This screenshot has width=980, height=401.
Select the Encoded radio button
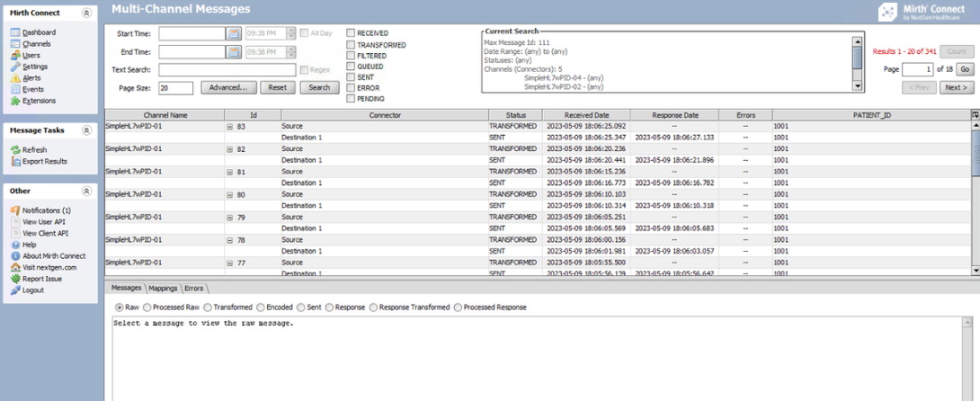[x=259, y=307]
